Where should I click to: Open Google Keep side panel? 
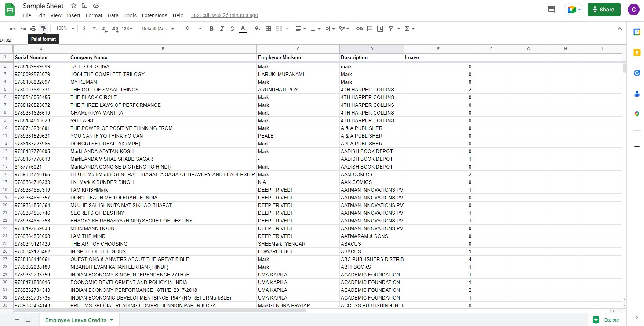point(637,52)
